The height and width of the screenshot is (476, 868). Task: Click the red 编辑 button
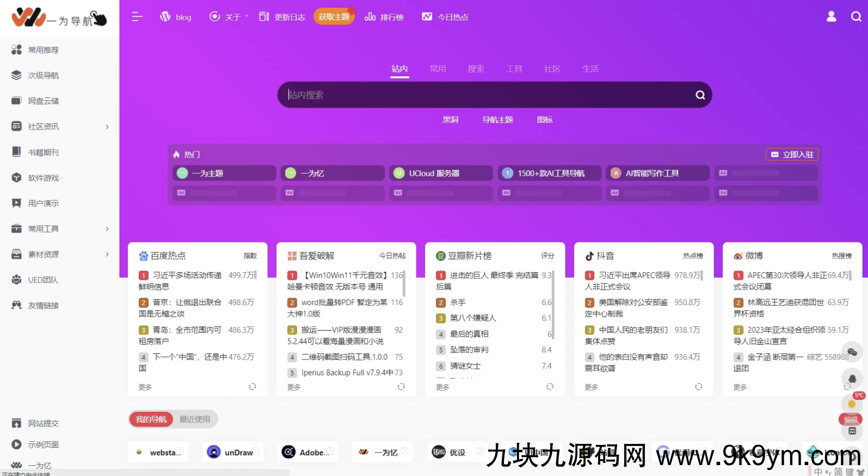(850, 419)
